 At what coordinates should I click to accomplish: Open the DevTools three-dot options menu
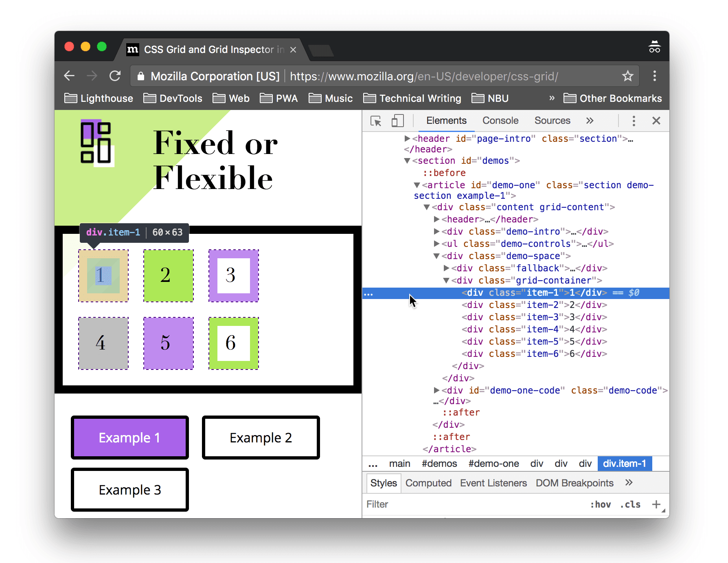(x=634, y=121)
